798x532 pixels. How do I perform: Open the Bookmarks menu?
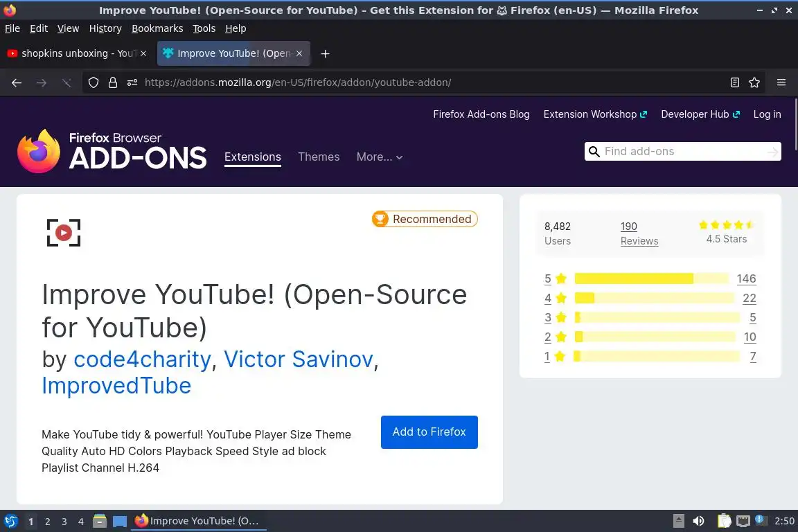157,28
